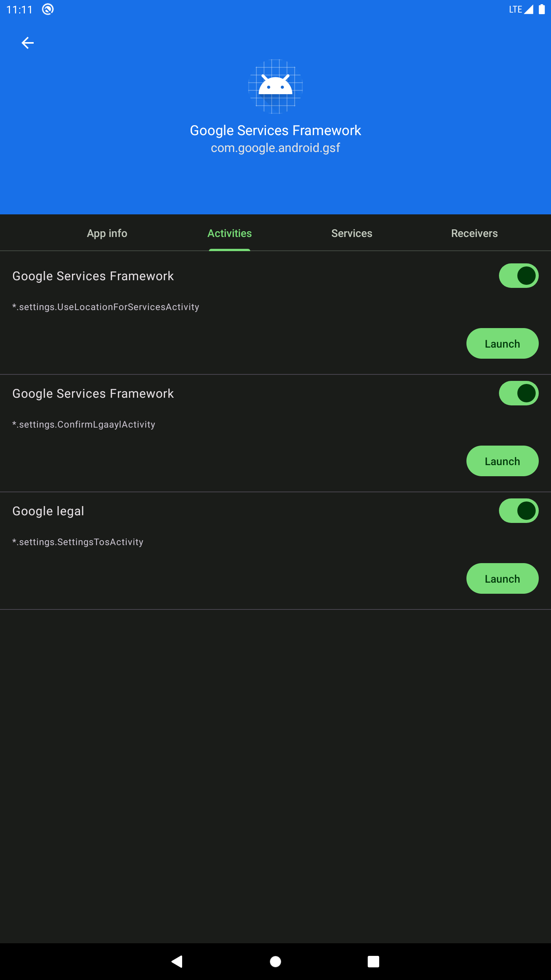Image resolution: width=551 pixels, height=980 pixels.
Task: Select the Activities tab
Action: (x=230, y=233)
